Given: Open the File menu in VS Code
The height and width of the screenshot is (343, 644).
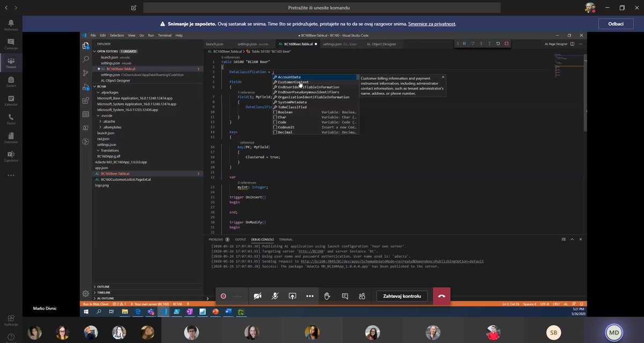Looking at the screenshot, I should pos(93,35).
